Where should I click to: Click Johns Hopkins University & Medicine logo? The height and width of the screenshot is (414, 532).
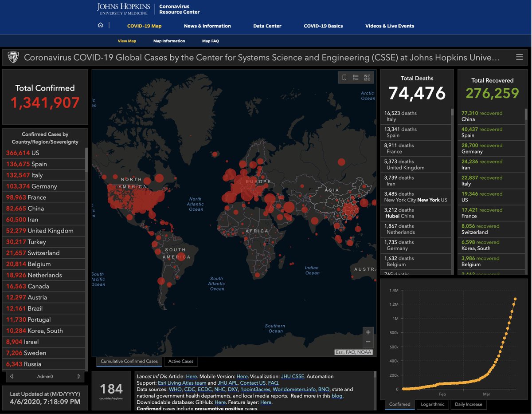point(123,9)
